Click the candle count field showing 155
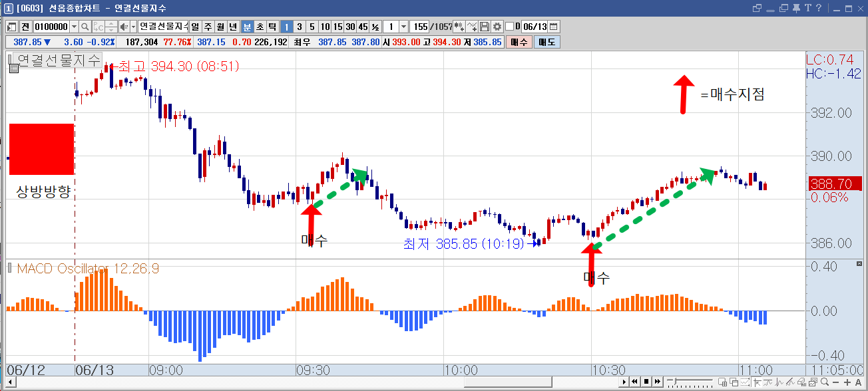 420,27
